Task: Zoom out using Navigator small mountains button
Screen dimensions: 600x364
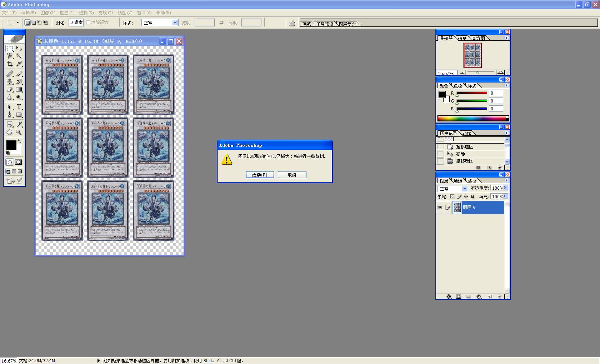Action: 462,73
